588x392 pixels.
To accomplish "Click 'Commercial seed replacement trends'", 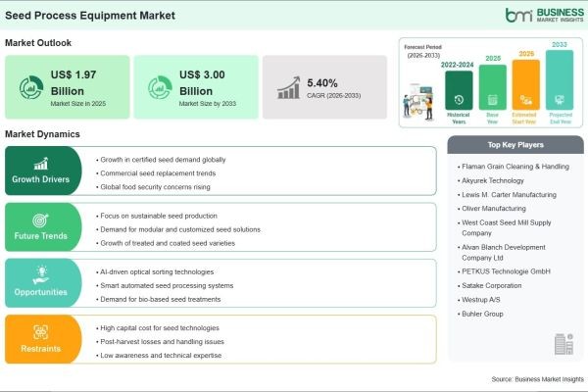I will click(x=158, y=173).
